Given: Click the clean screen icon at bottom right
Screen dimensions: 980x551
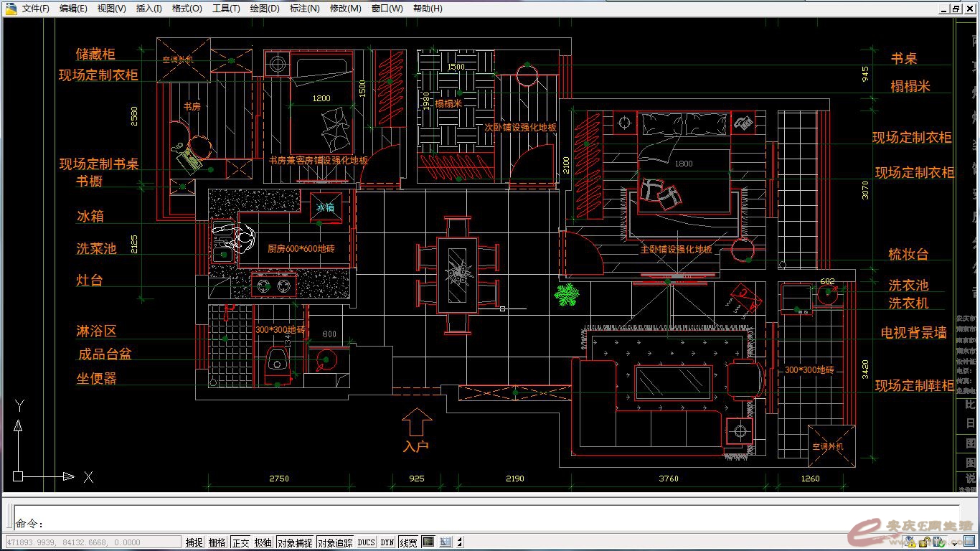Looking at the screenshot, I should [x=969, y=541].
